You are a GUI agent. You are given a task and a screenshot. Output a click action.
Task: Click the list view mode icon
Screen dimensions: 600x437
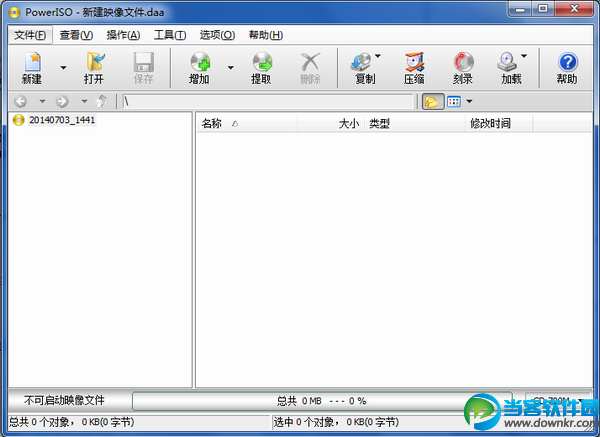point(454,102)
